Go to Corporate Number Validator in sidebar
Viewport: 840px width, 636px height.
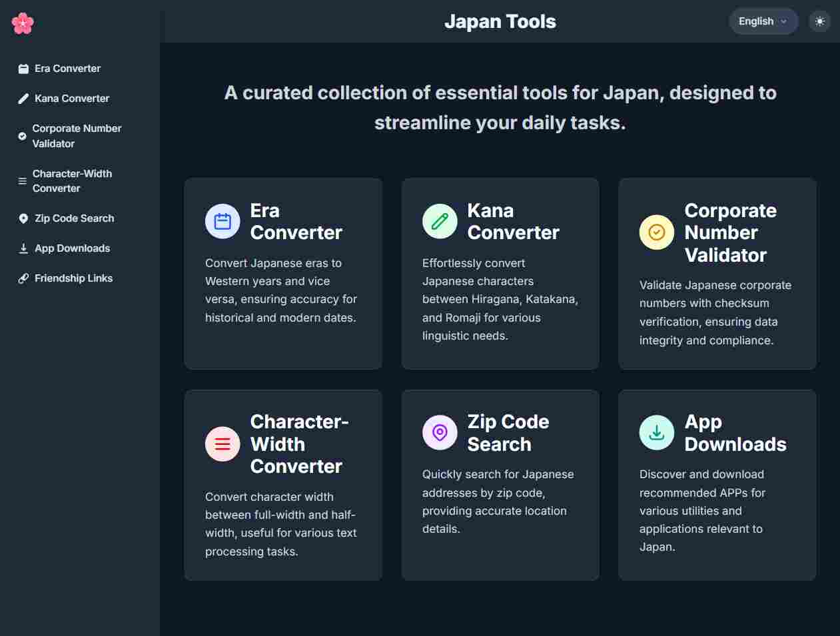point(77,136)
